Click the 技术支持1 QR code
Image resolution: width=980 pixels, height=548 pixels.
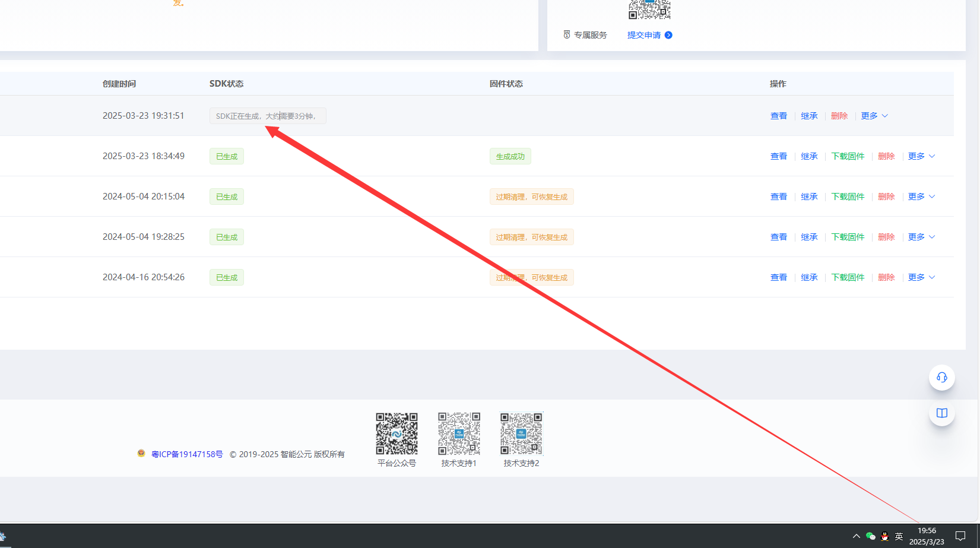tap(459, 433)
